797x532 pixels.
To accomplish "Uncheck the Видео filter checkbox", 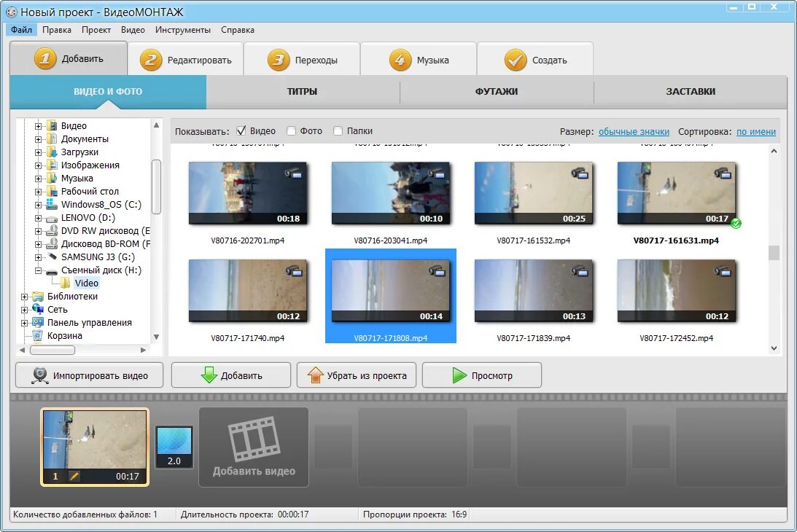I will [241, 131].
